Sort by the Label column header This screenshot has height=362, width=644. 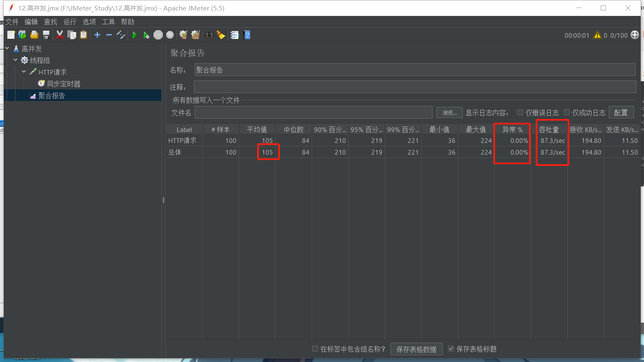click(x=184, y=129)
